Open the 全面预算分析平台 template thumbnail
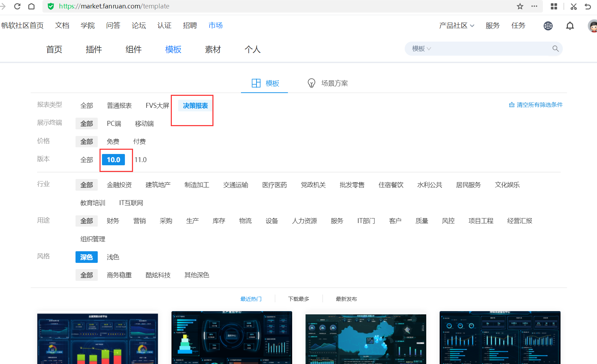This screenshot has height=364, width=597. coord(97,338)
